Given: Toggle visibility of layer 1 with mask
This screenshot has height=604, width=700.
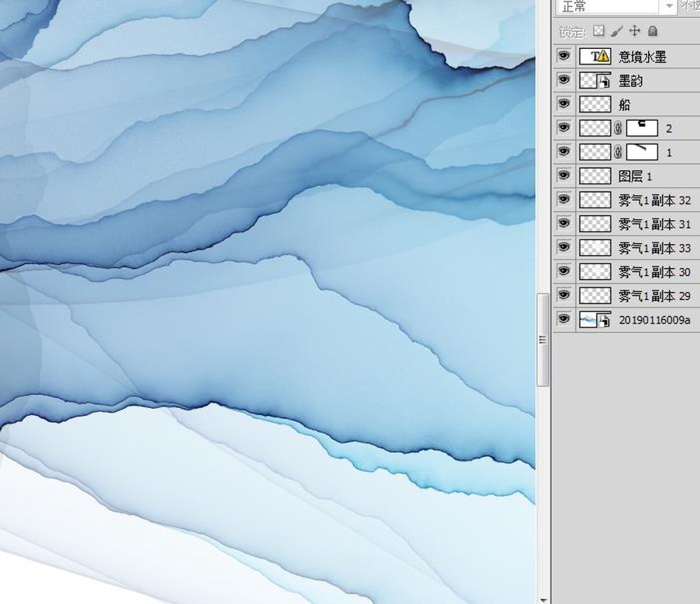Looking at the screenshot, I should [564, 152].
